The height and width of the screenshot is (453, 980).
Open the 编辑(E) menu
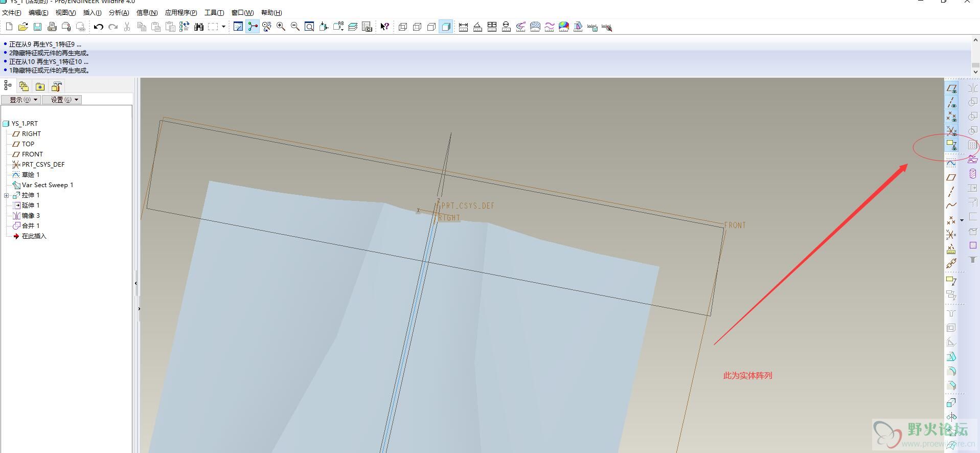[38, 12]
